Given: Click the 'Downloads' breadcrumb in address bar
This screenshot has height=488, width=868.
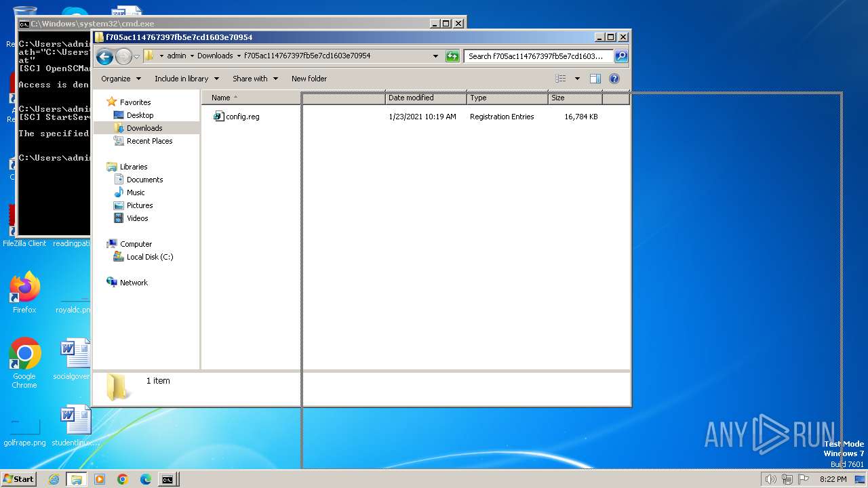Looking at the screenshot, I should pyautogui.click(x=215, y=56).
